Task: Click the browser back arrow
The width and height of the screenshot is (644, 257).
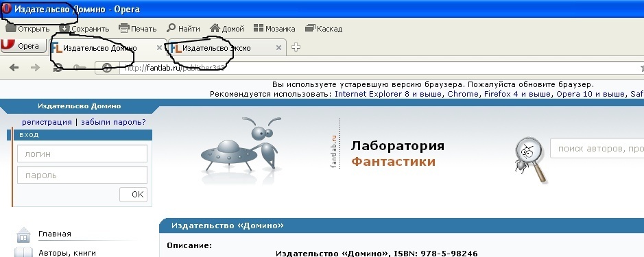Action: pos(14,67)
